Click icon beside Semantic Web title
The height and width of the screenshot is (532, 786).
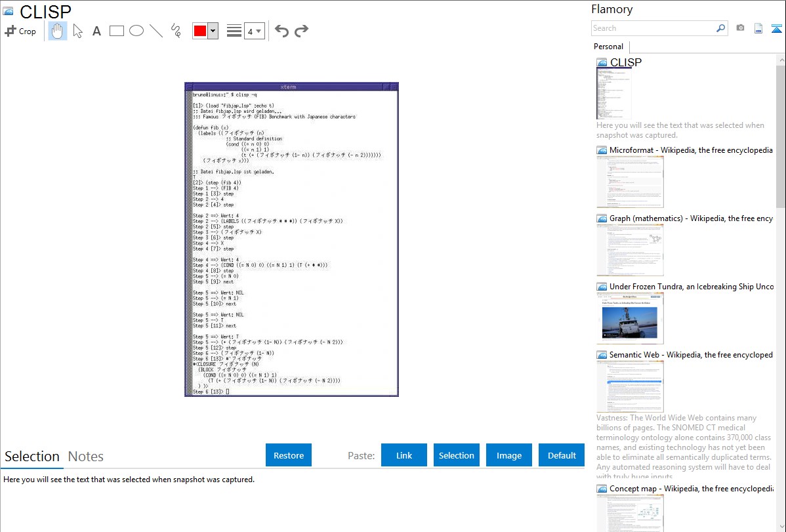coord(602,354)
